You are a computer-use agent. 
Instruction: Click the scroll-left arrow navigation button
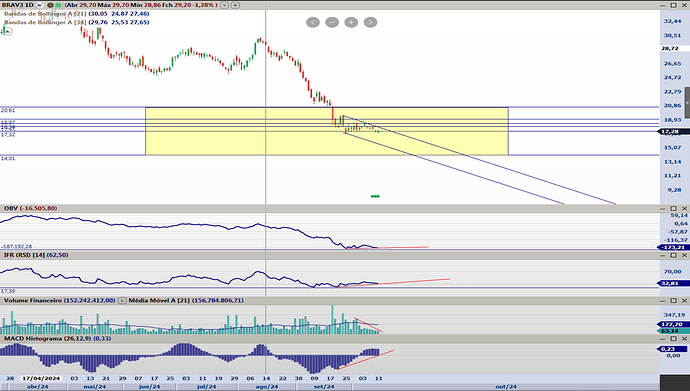point(313,22)
